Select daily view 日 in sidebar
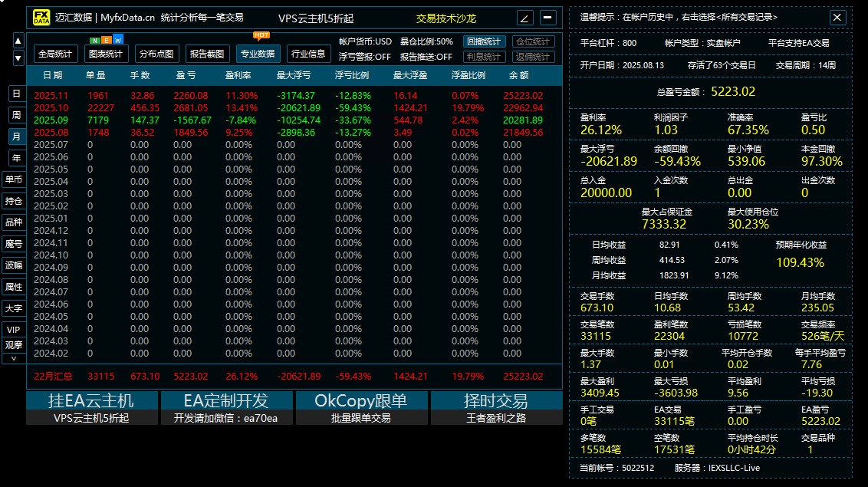 (x=17, y=94)
